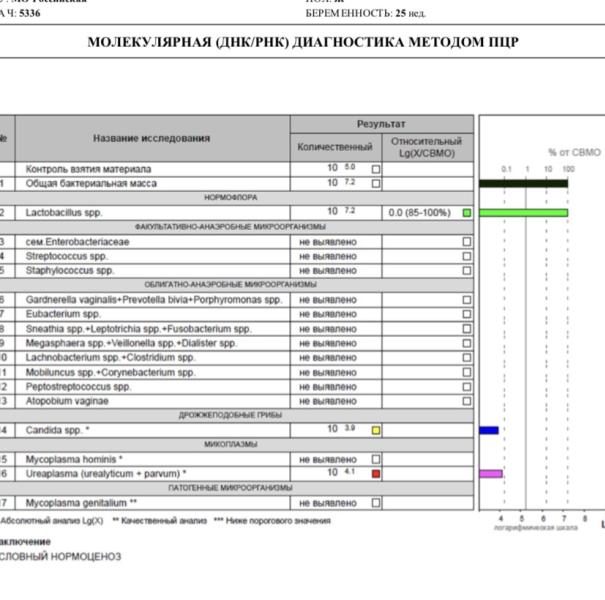Click ОБЛИГАТНО-АНАЭРОБНЫЕ МИКРООРГАНИЗМЫ section header
This screenshot has width=605, height=600.
tap(231, 285)
